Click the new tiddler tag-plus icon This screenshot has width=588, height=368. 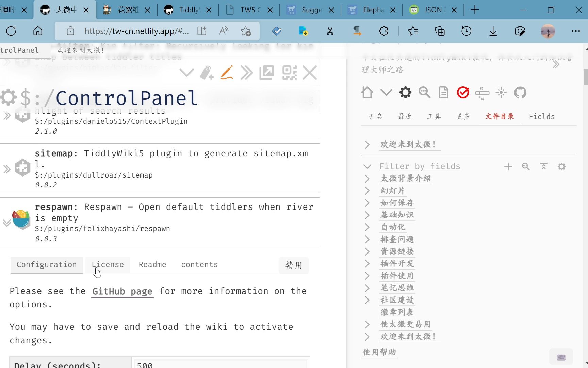(x=207, y=73)
